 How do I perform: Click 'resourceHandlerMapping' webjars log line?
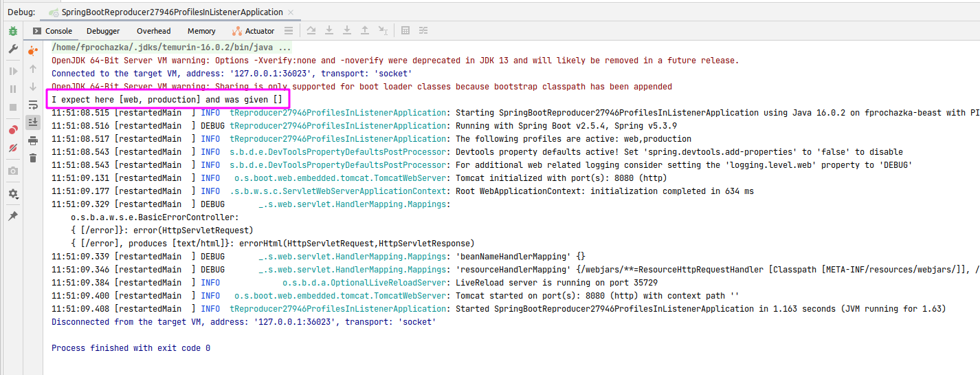515,270
